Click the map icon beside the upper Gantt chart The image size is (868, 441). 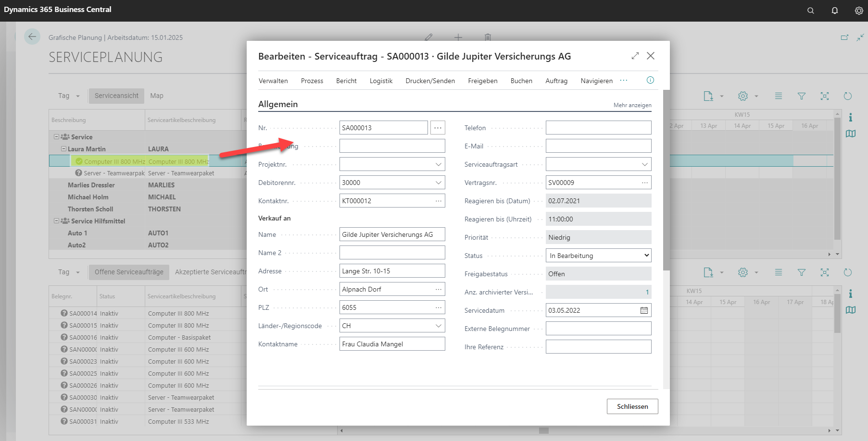(x=851, y=134)
